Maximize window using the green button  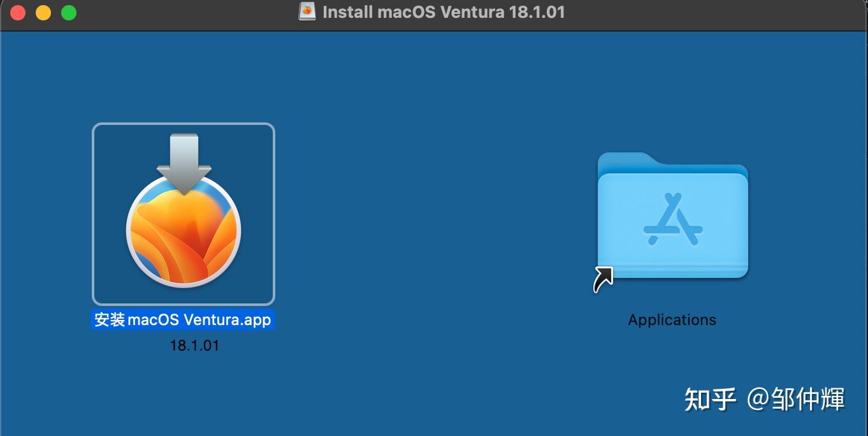[x=69, y=13]
